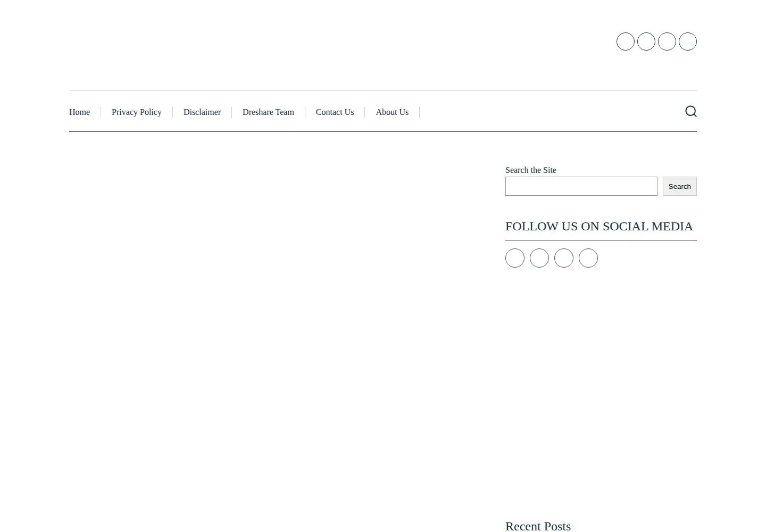The image size is (766, 532).
Task: Focus the Search the Site input field
Action: tap(581, 186)
